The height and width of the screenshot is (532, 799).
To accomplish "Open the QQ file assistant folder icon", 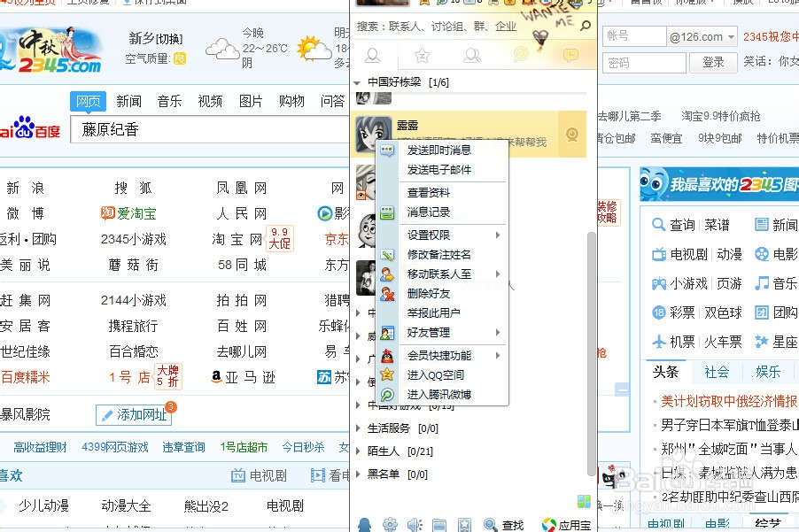I will tap(438, 525).
